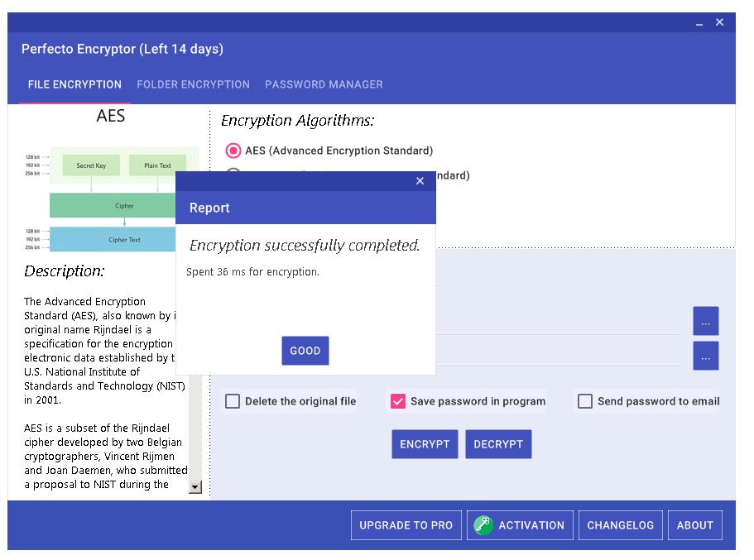Viewport: 754px width, 560px height.
Task: Select the File Encryption tab
Action: pyautogui.click(x=74, y=84)
